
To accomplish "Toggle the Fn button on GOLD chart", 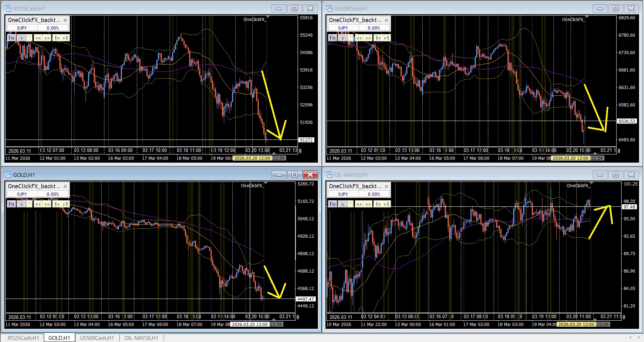I will 11,204.
